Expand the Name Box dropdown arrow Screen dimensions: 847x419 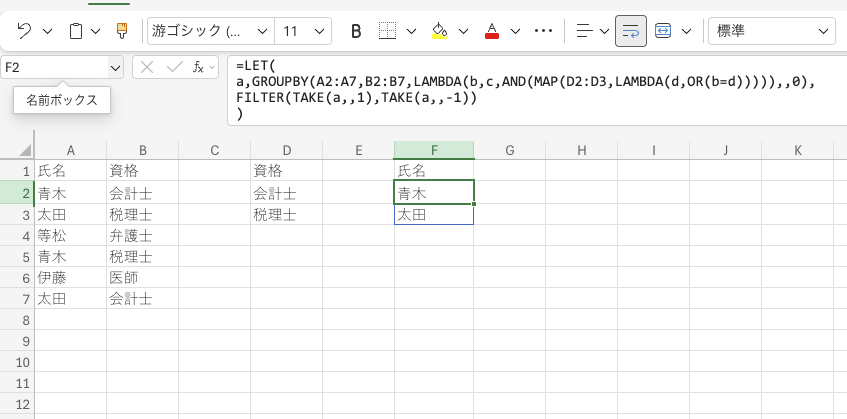coord(116,68)
